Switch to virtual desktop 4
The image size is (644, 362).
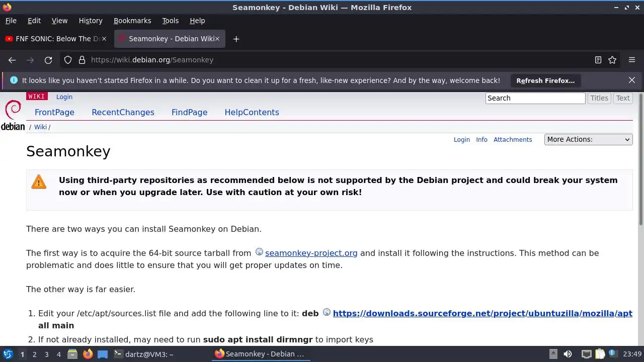click(58, 354)
